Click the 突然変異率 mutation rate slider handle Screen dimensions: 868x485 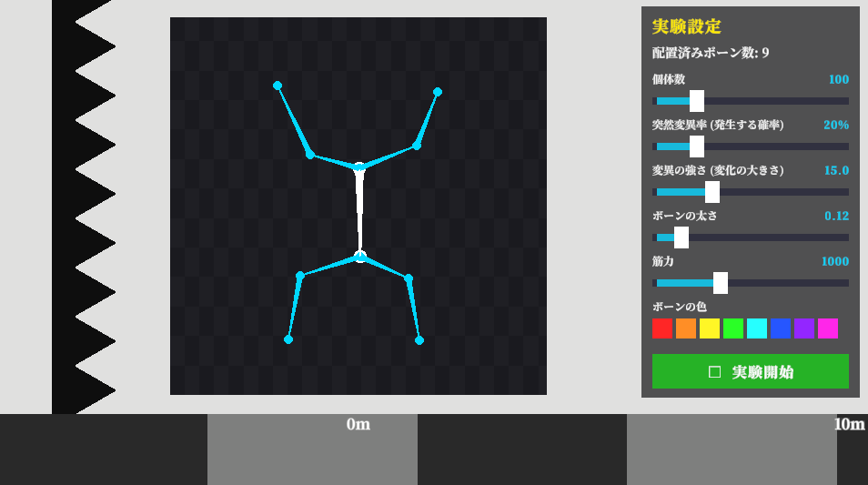click(697, 147)
